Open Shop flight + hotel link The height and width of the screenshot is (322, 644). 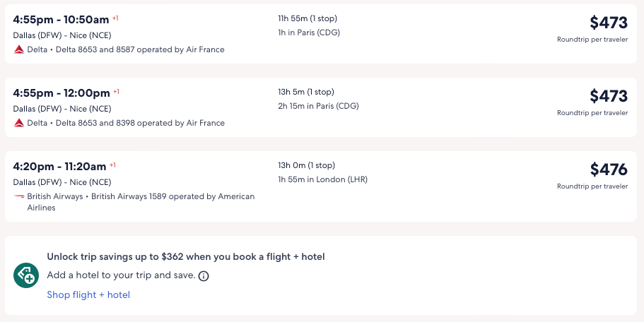click(88, 294)
